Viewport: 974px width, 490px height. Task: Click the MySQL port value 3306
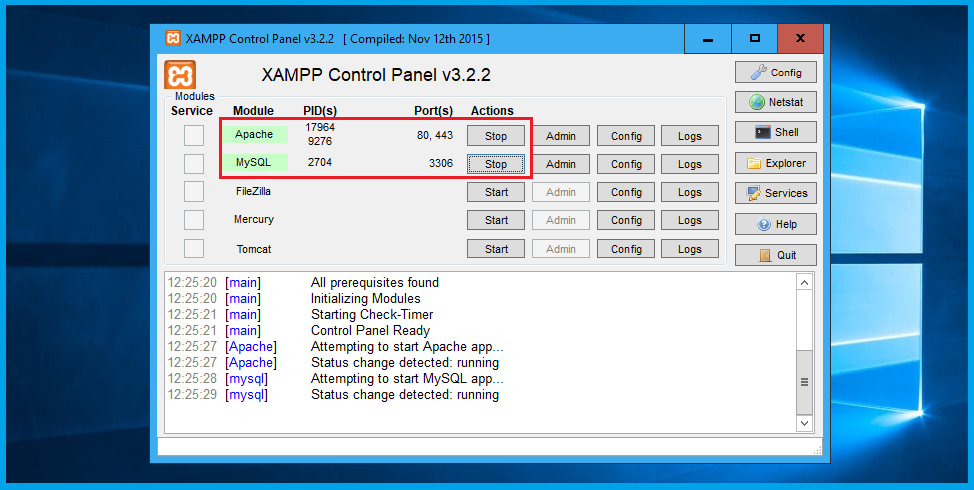(x=440, y=163)
